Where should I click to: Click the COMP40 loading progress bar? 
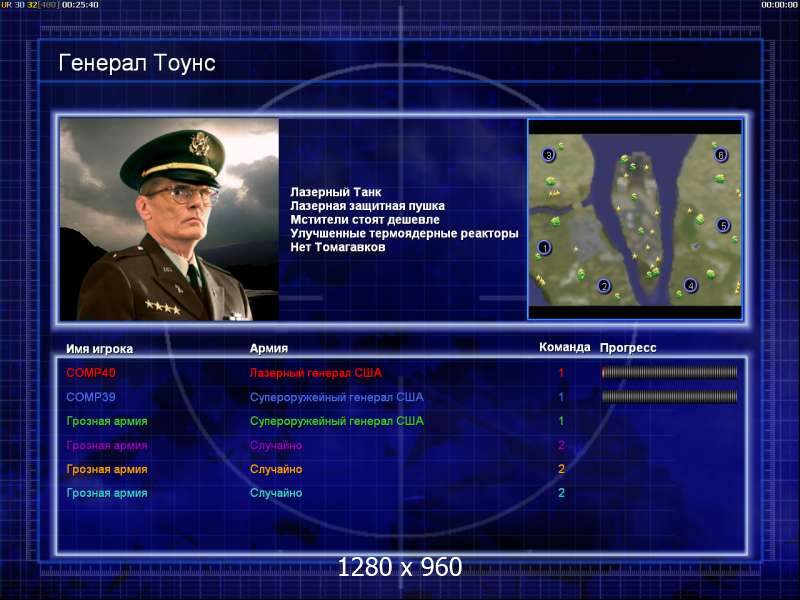pyautogui.click(x=669, y=372)
